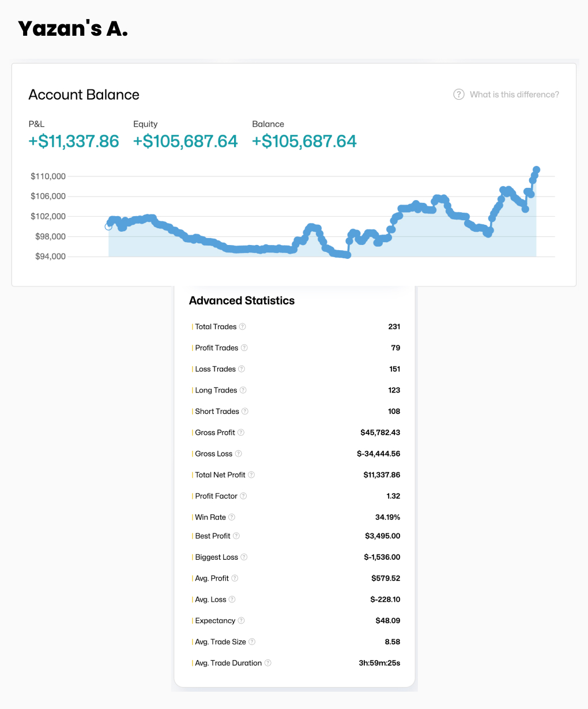Click the help icon next to Avg. Trade Duration
This screenshot has width=588, height=709.
268,663
